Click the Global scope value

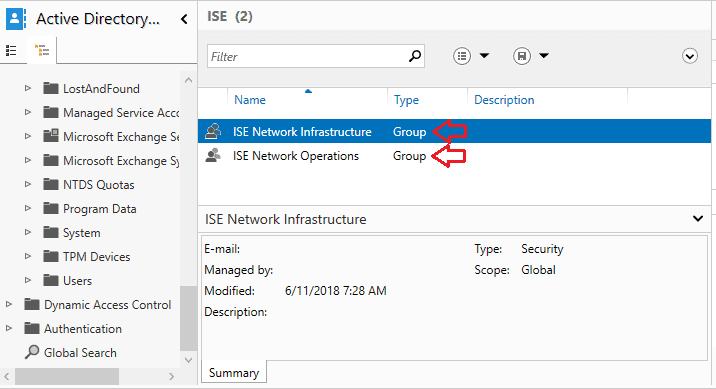click(x=538, y=270)
